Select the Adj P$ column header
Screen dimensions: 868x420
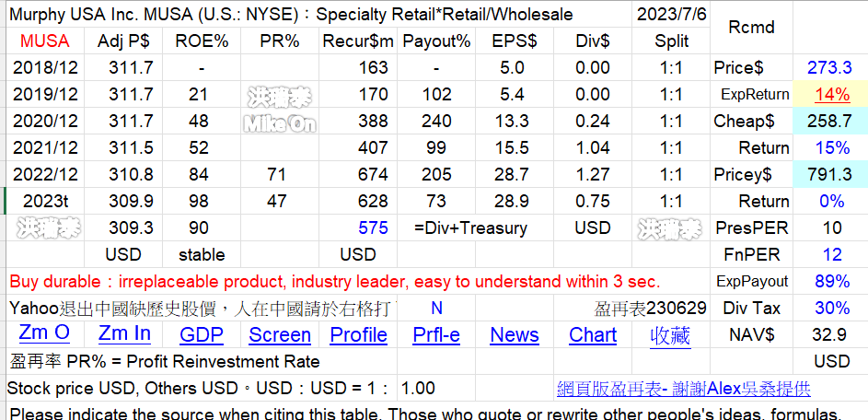(x=123, y=41)
